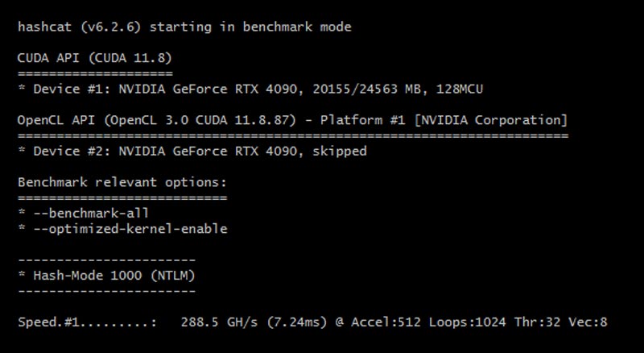The image size is (644, 353).
Task: Click the --optimized-kernel-enable option text
Action: pos(130,229)
